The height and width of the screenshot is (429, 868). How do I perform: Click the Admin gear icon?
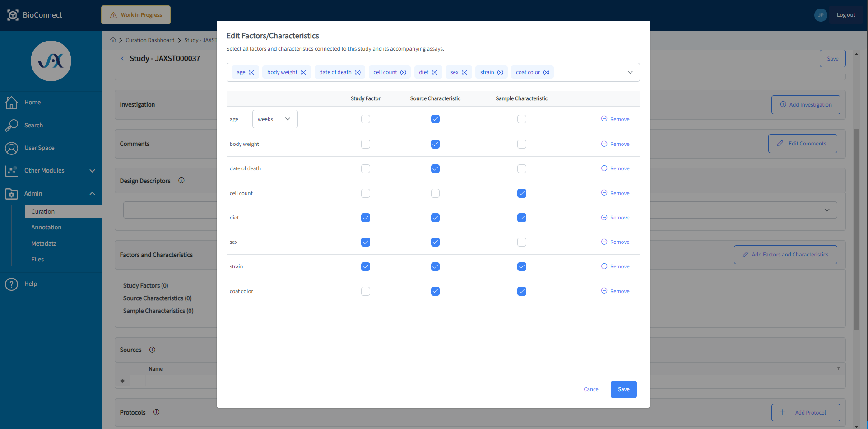point(12,193)
